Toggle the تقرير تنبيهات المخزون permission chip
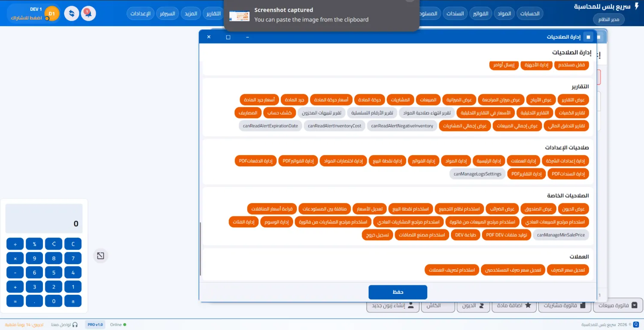 [322, 113]
